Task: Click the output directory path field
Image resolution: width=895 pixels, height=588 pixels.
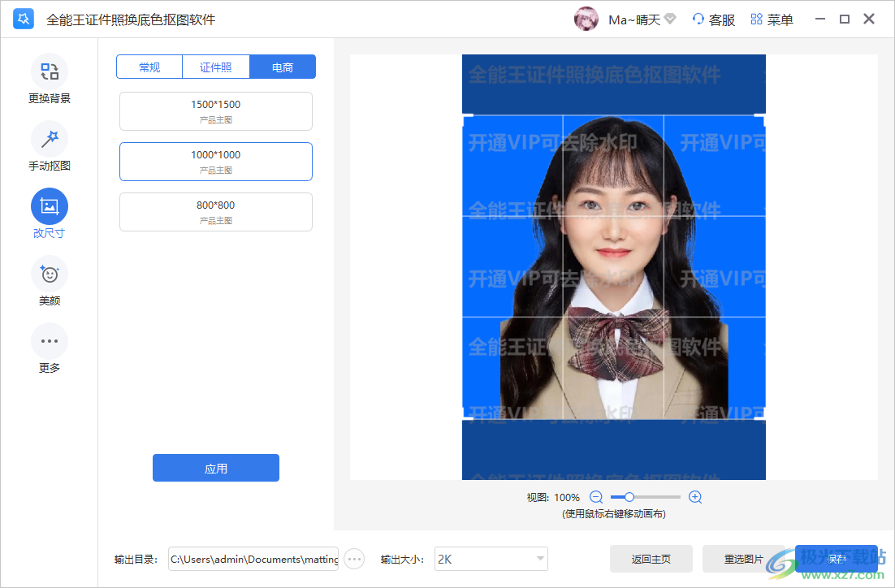Action: click(253, 559)
